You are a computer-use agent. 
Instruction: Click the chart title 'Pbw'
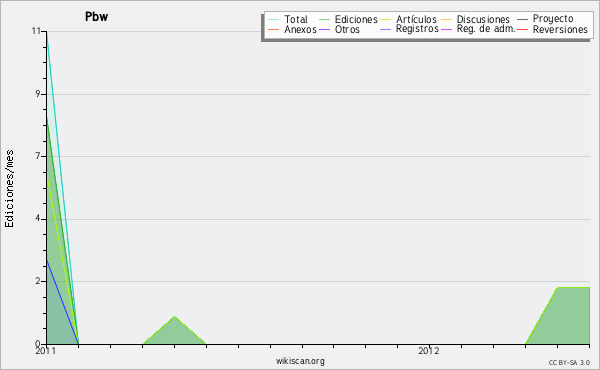tap(96, 17)
